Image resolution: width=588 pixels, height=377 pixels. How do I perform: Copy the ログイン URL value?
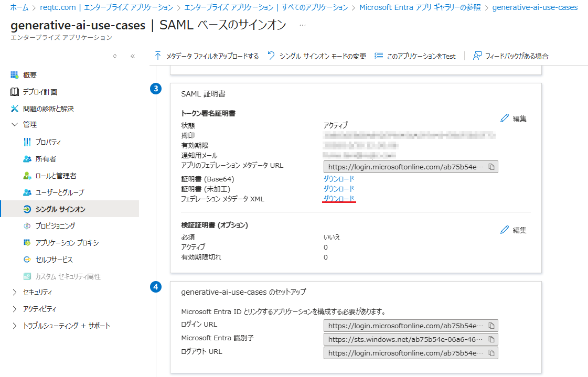[491, 326]
